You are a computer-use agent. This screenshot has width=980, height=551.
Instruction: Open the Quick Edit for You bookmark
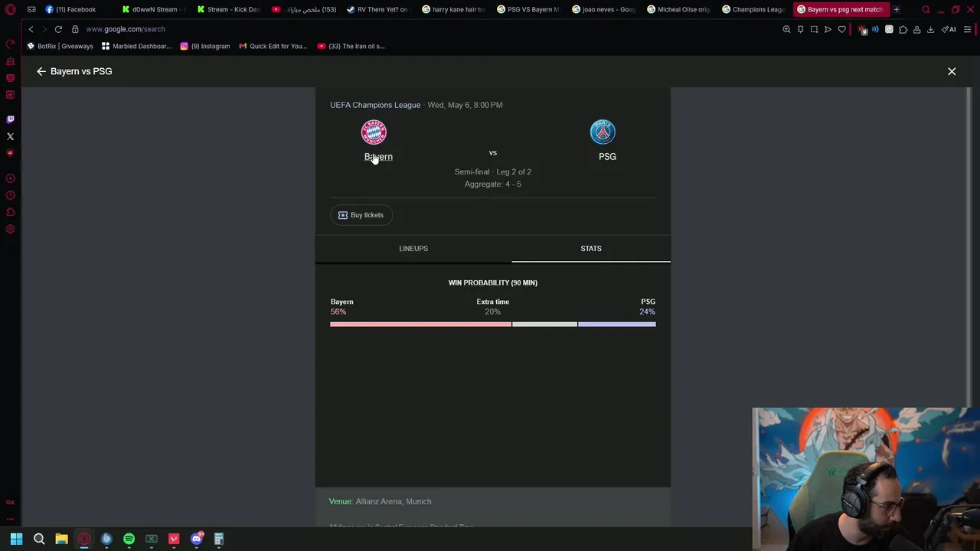pos(273,46)
